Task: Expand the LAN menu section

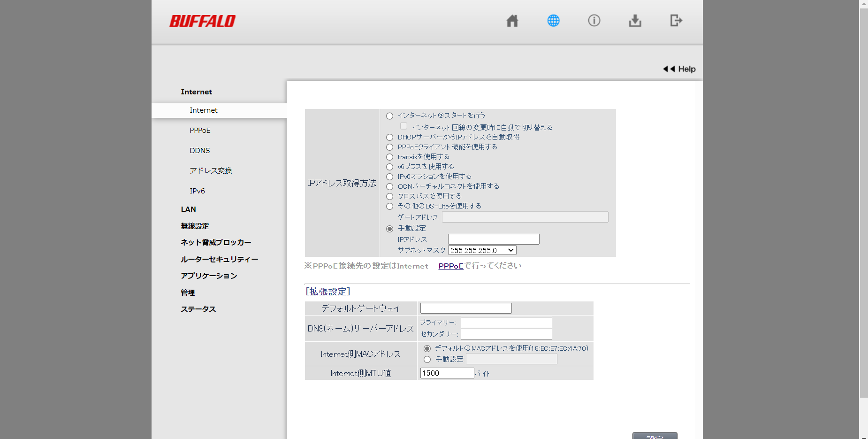Action: (x=188, y=209)
